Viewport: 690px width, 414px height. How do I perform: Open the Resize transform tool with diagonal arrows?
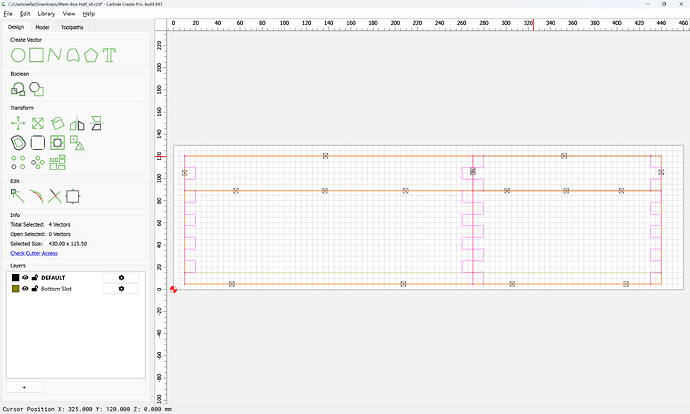click(38, 124)
